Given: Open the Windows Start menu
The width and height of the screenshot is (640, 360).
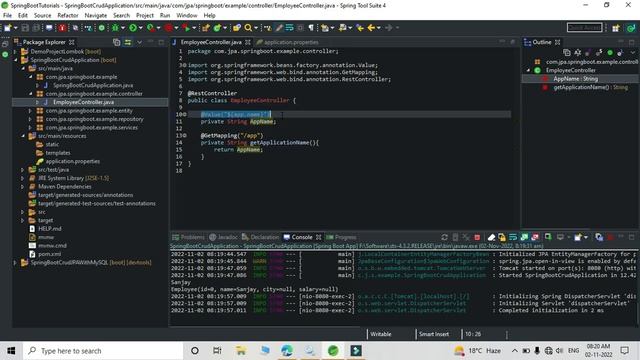Looking at the screenshot, I should [11, 351].
